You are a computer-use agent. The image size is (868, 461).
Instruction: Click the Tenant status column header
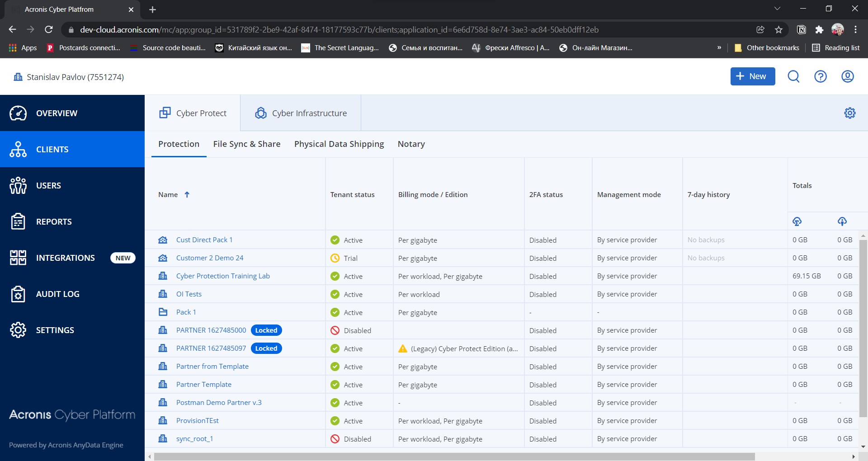(352, 194)
